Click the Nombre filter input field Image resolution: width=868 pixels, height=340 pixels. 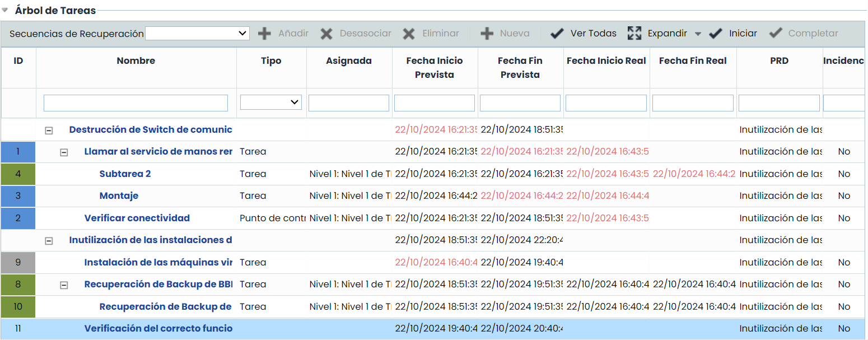click(x=136, y=103)
